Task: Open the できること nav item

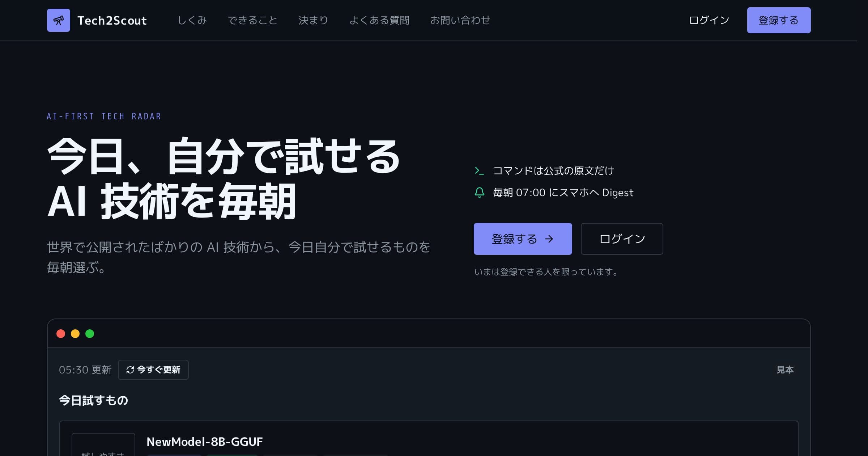Action: pyautogui.click(x=252, y=20)
